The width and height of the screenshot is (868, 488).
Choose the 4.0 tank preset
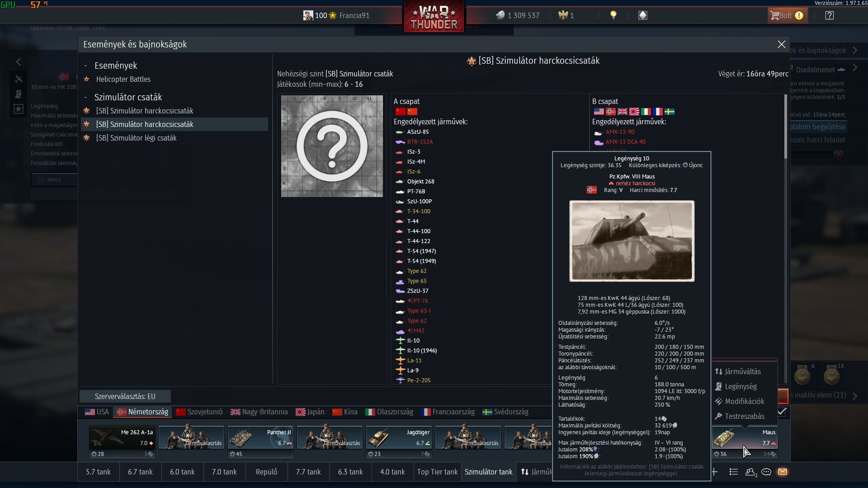tap(392, 472)
